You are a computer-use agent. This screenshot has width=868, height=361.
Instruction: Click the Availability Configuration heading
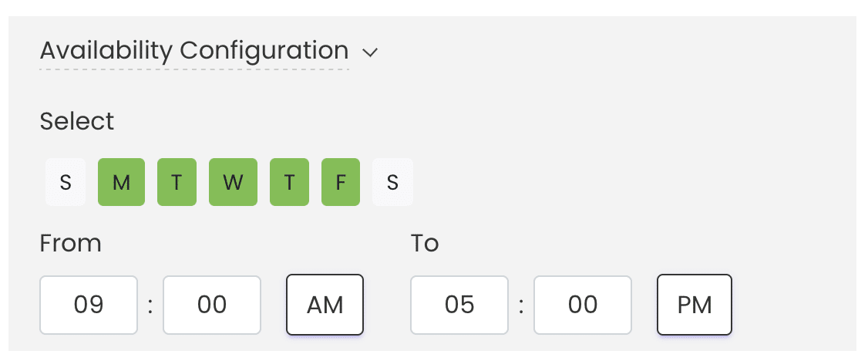click(x=193, y=51)
